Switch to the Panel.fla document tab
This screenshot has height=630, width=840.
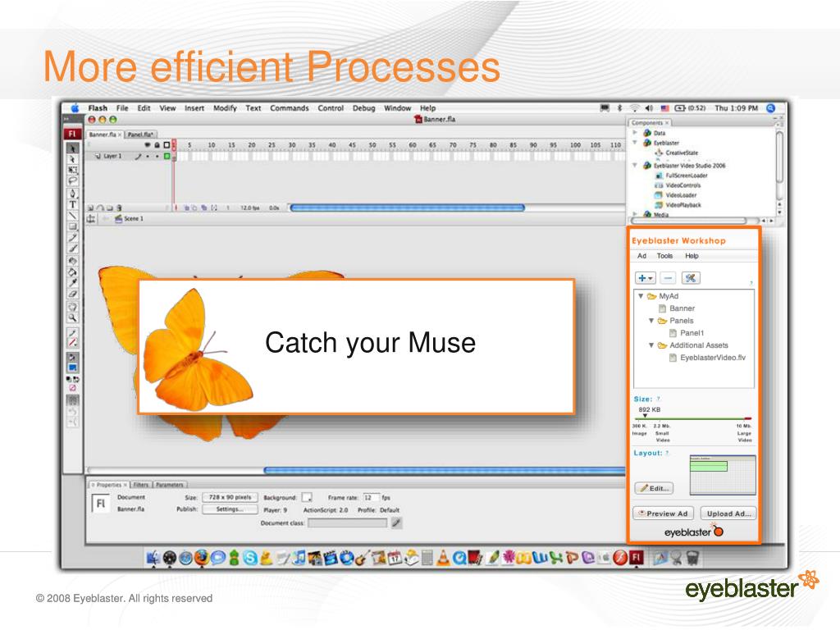[x=141, y=135]
